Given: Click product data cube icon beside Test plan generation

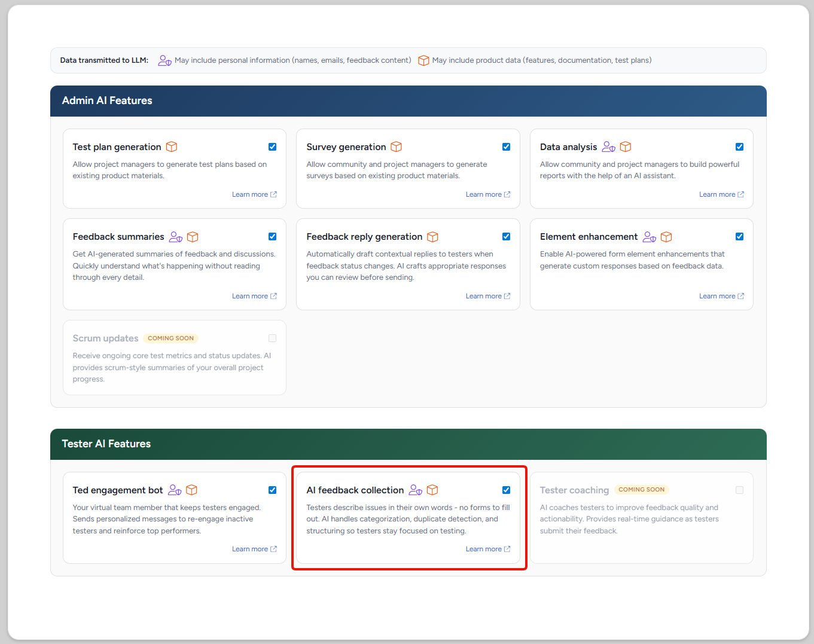Looking at the screenshot, I should click(172, 146).
